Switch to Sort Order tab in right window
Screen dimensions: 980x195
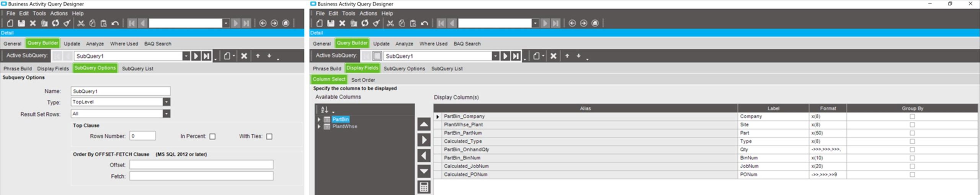tap(363, 80)
